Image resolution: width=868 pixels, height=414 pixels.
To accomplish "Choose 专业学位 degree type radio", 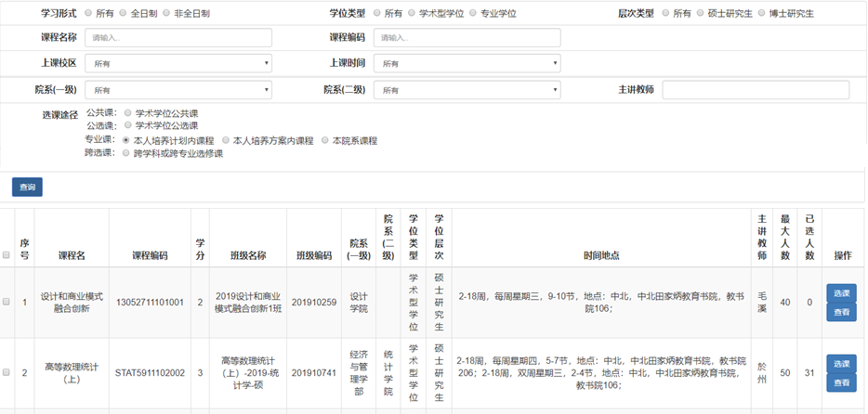I will [x=473, y=14].
